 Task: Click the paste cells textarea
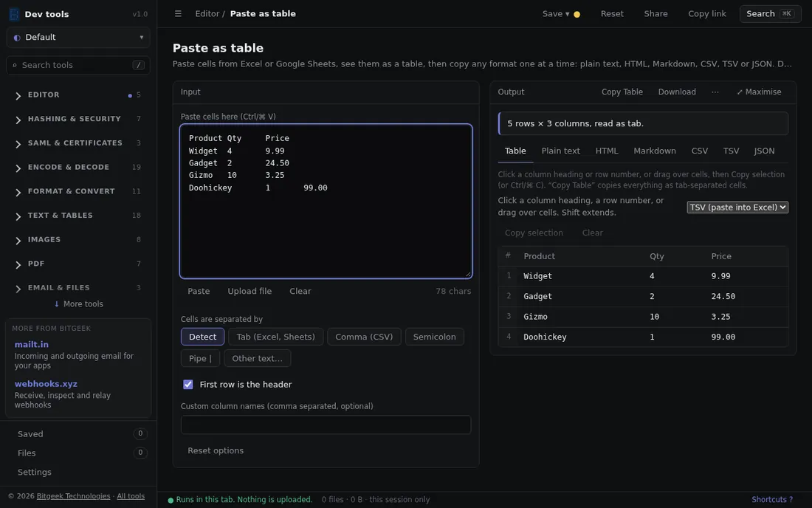click(x=326, y=202)
